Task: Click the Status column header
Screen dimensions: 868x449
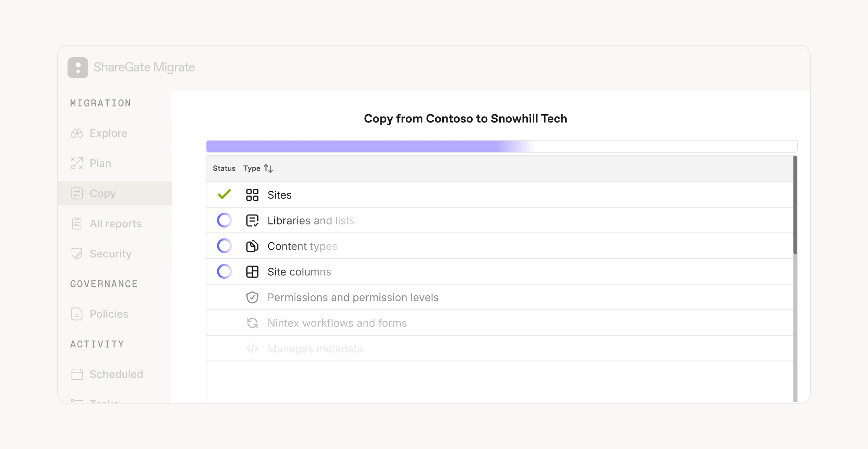Action: (224, 168)
